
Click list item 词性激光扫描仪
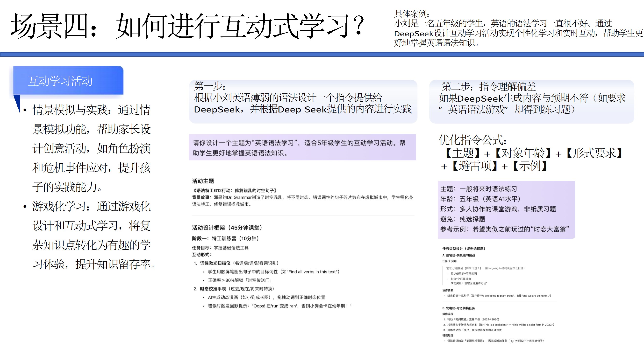coord(216,263)
